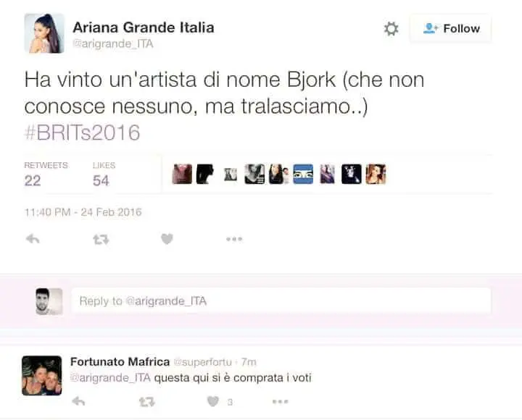
Task: Open first liker avatar in row
Action: tap(182, 174)
